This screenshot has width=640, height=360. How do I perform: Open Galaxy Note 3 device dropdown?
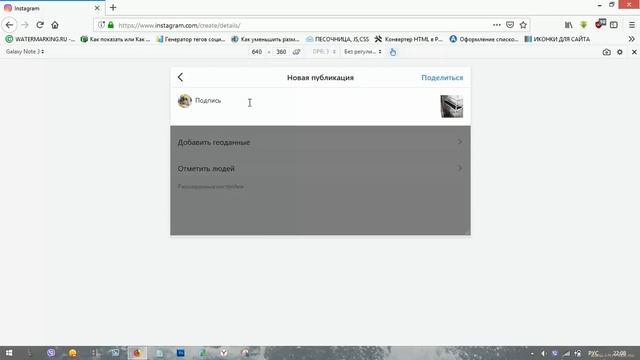[x=25, y=51]
